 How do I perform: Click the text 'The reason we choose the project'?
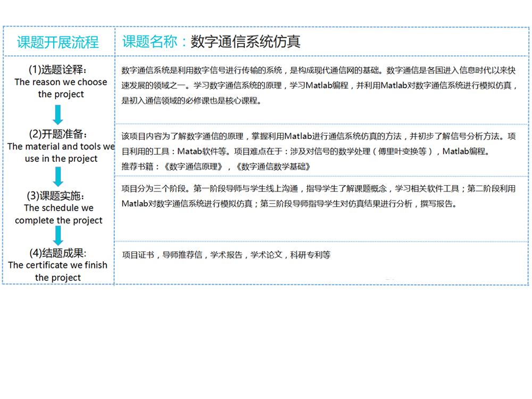(x=61, y=88)
